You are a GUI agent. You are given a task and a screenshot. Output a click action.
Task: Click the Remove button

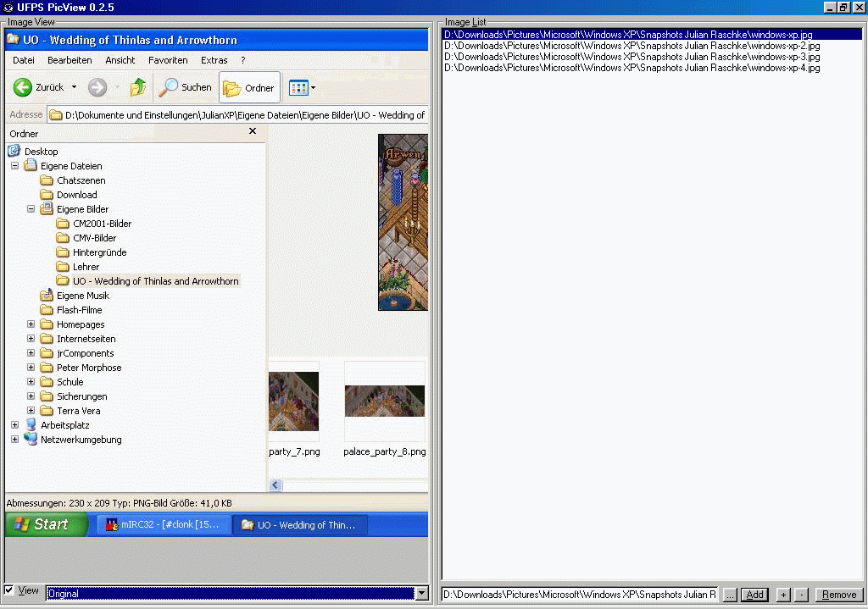(x=839, y=595)
